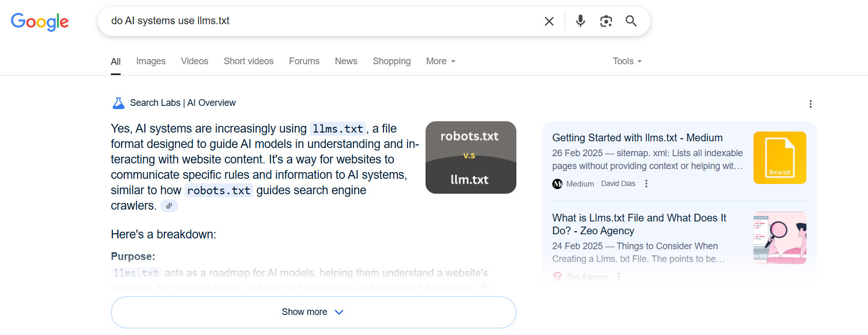This screenshot has width=868, height=335.
Task: Open options menu for Zeo Agency result
Action: coord(619,276)
